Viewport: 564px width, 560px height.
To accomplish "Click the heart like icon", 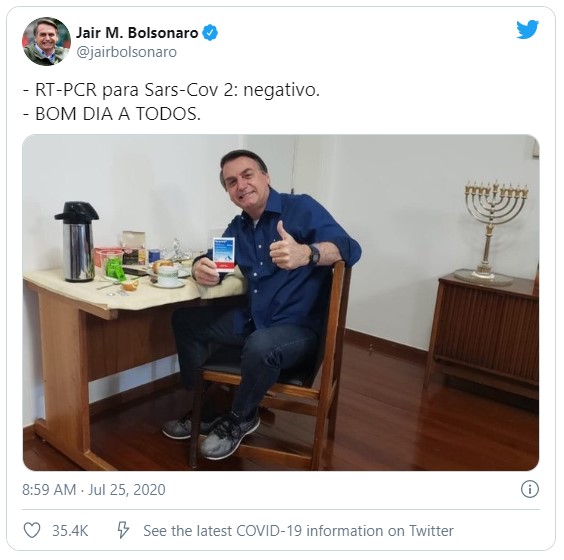I will click(x=32, y=530).
